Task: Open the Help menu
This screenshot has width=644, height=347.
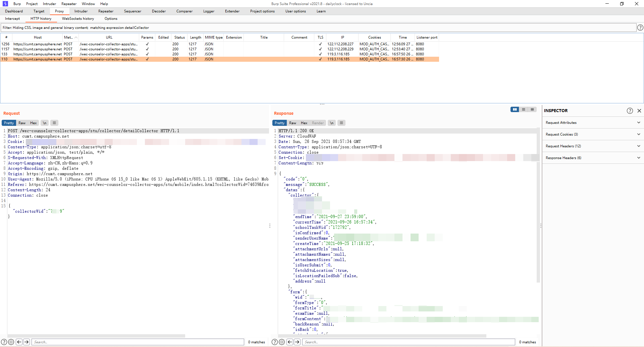Action: [104, 4]
